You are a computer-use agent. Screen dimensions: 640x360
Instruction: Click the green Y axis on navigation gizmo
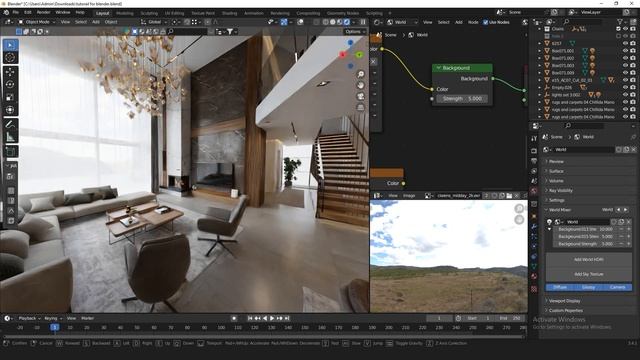click(359, 55)
